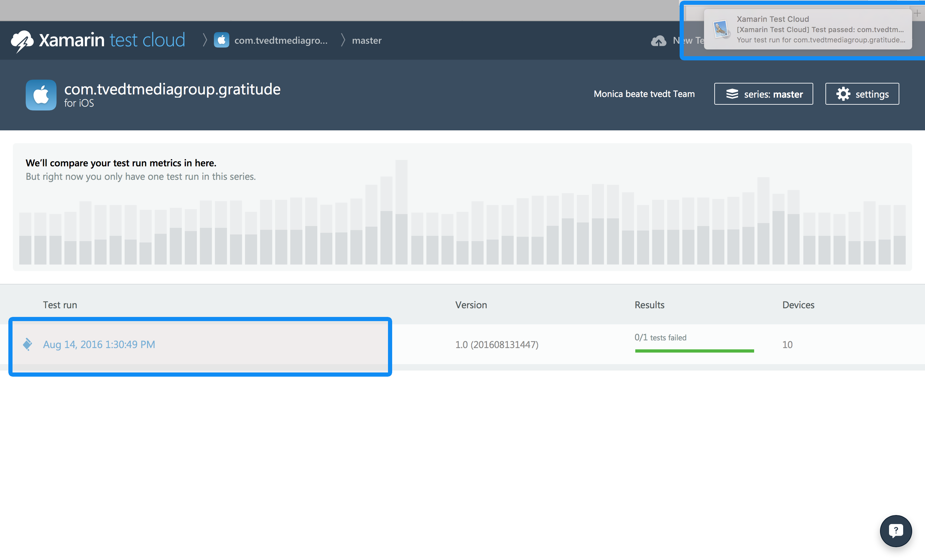The width and height of the screenshot is (925, 560).
Task: Open the help chat bubble
Action: [x=896, y=531]
